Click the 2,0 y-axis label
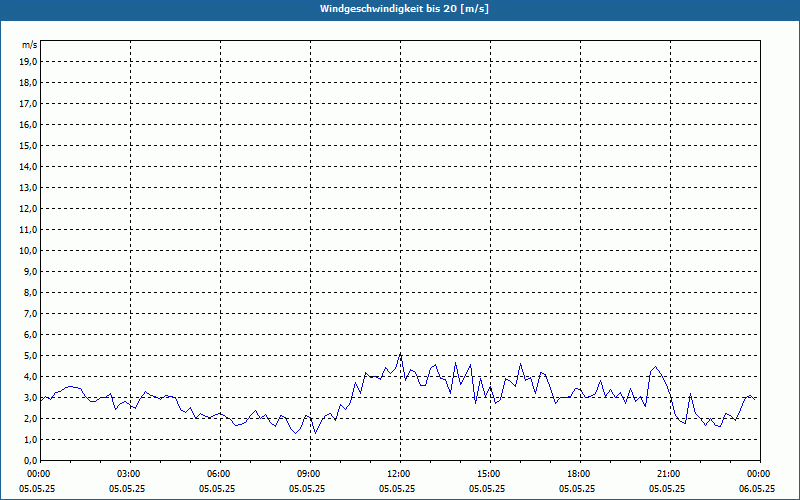The height and width of the screenshot is (500, 800). pyautogui.click(x=30, y=418)
